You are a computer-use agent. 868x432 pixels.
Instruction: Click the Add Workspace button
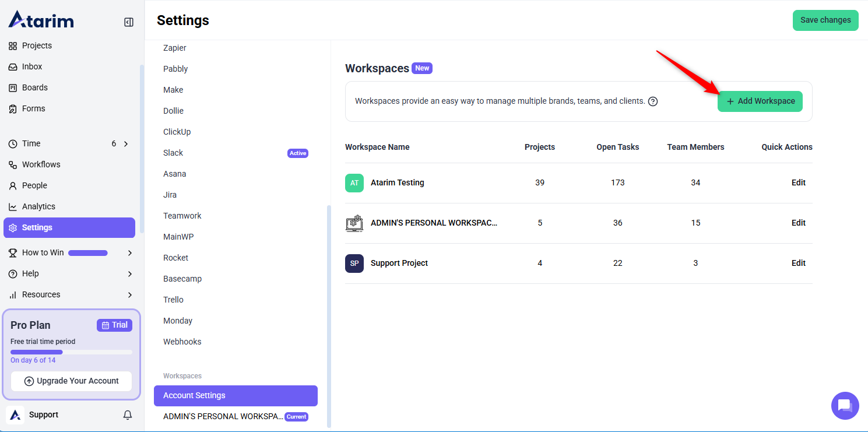point(760,101)
